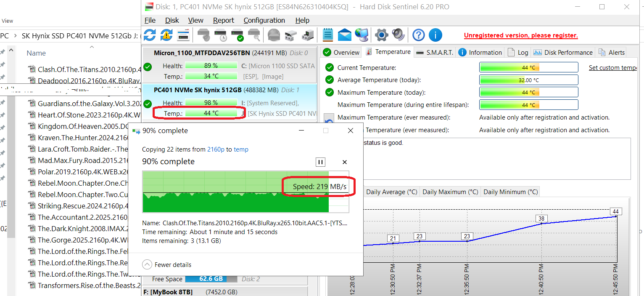The height and width of the screenshot is (296, 644).
Task: Open the Configuration menu
Action: (x=264, y=20)
